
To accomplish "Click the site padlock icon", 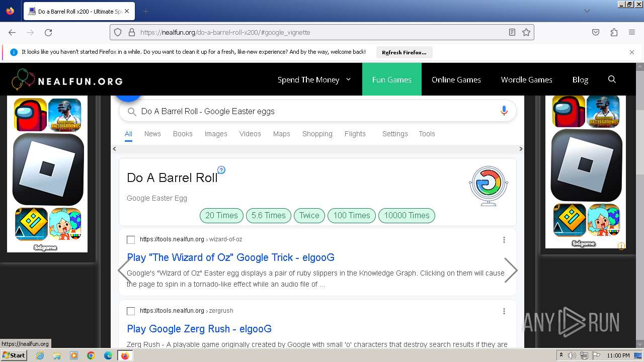I will pos(132,32).
